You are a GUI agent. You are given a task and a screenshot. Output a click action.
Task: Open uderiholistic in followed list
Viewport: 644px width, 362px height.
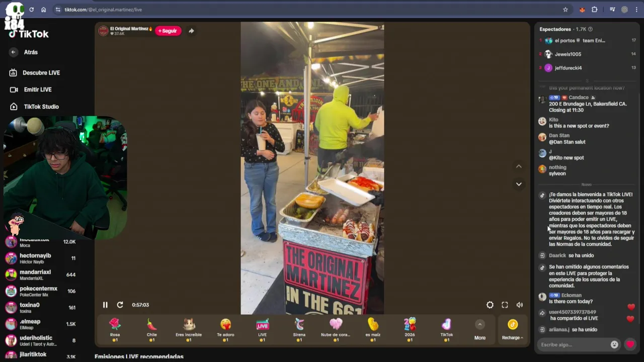tap(40, 341)
